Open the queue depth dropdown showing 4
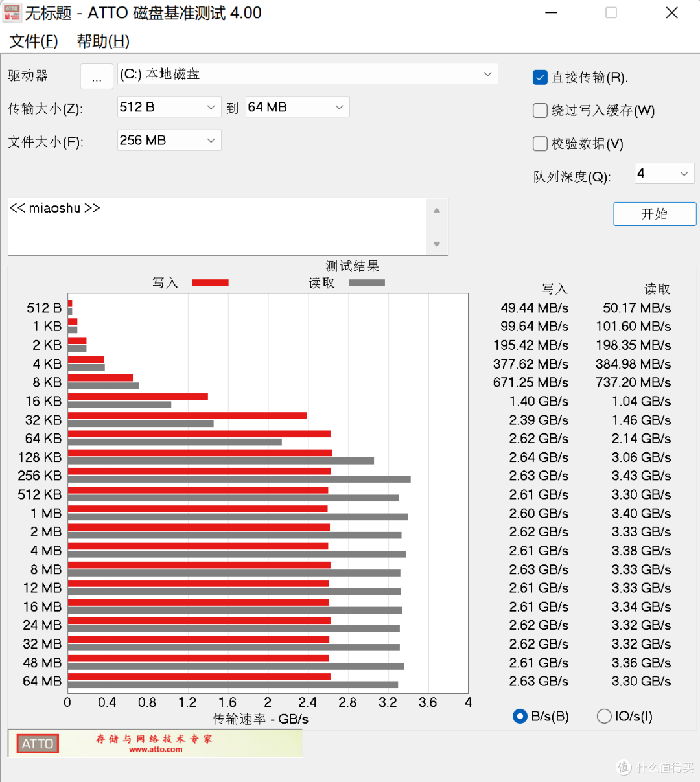The image size is (700, 782). point(664,173)
